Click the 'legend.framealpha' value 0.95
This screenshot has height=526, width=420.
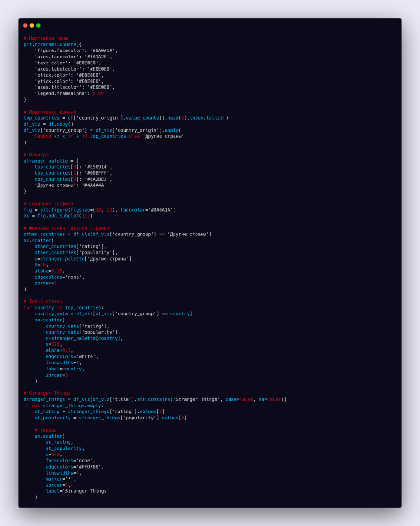coord(98,93)
